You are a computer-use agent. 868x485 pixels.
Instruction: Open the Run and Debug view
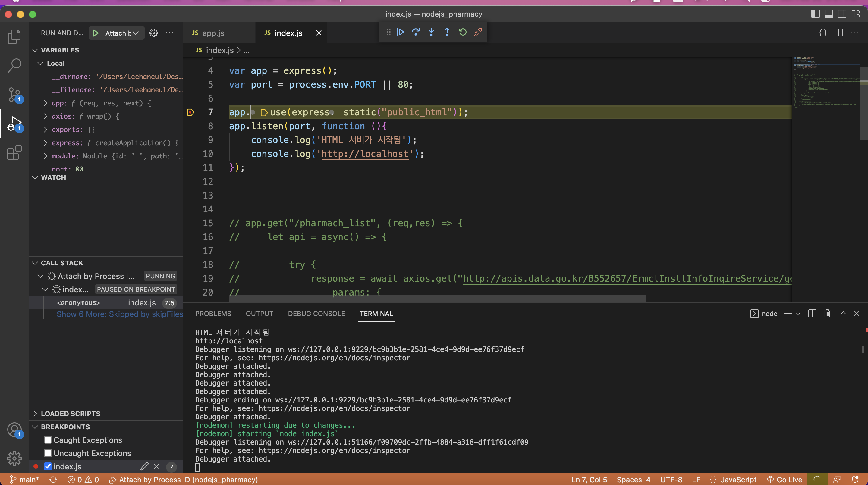coord(14,124)
